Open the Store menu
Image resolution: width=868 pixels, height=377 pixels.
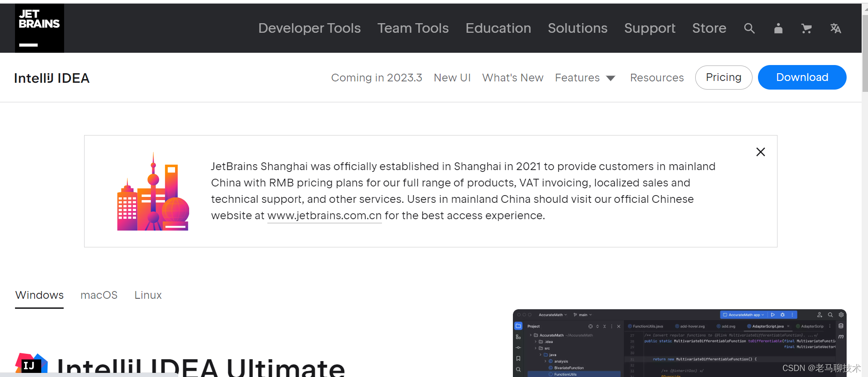[x=709, y=28]
